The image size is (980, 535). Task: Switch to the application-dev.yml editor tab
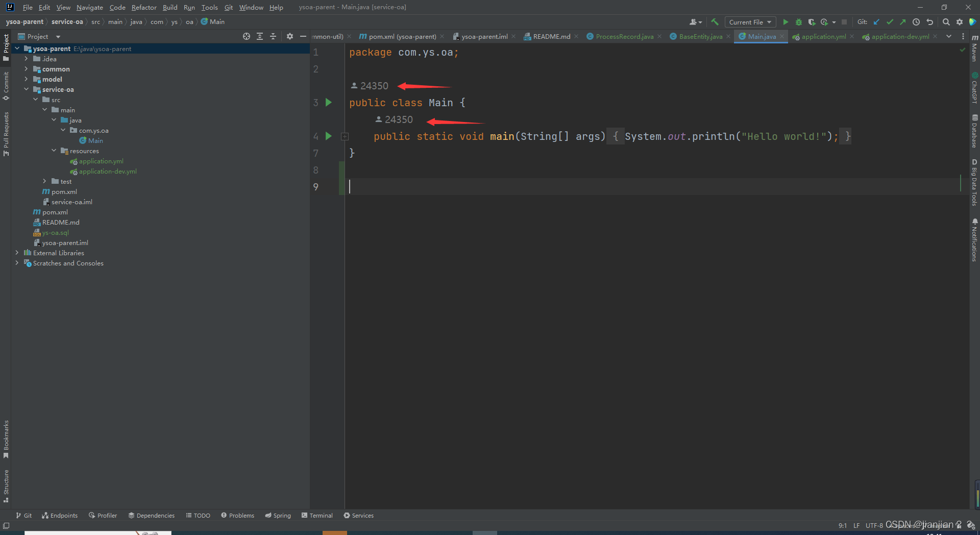click(900, 36)
